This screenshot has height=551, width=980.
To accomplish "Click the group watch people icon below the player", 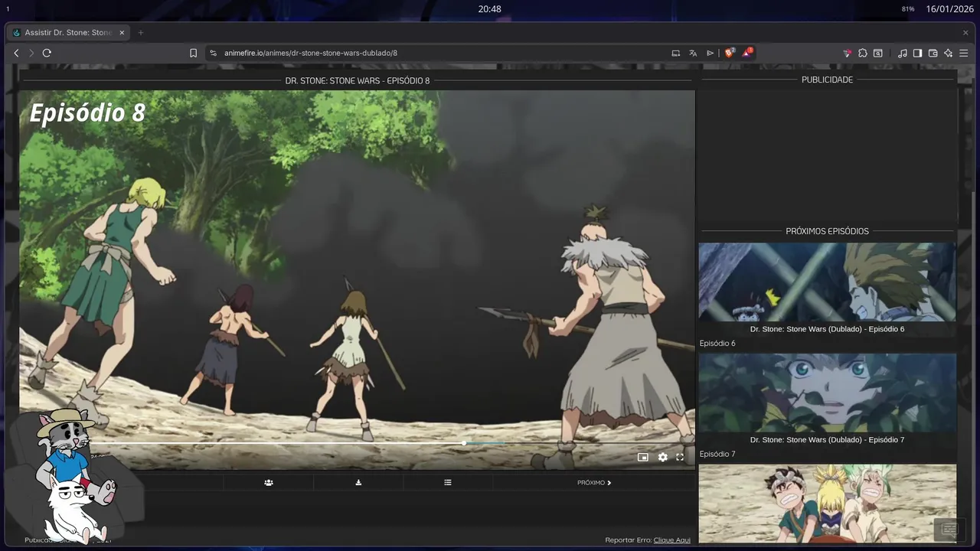I will (269, 483).
